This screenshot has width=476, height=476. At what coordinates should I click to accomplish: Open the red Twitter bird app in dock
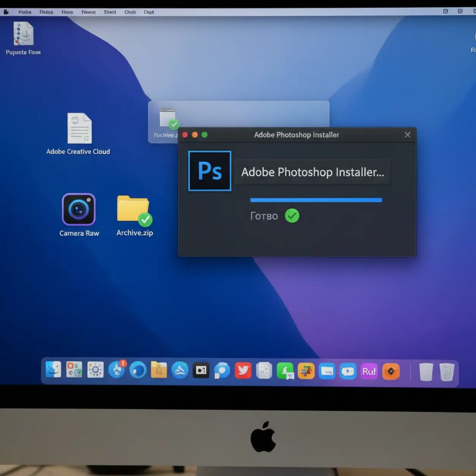(243, 370)
